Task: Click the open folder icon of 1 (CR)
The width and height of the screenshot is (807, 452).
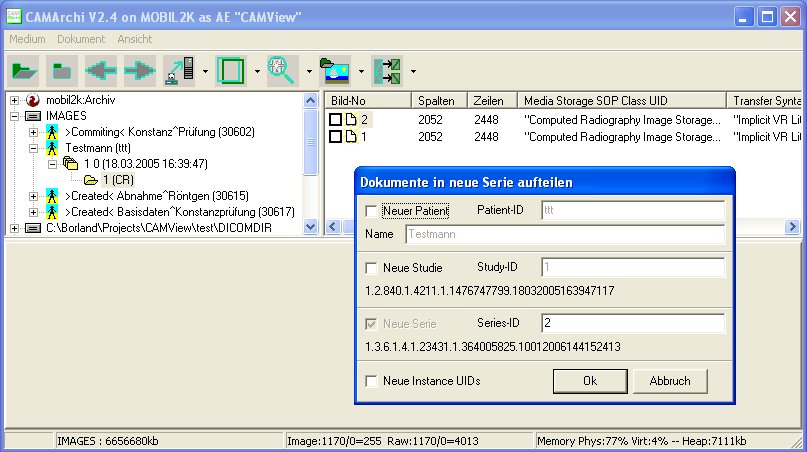Action: pyautogui.click(x=91, y=180)
